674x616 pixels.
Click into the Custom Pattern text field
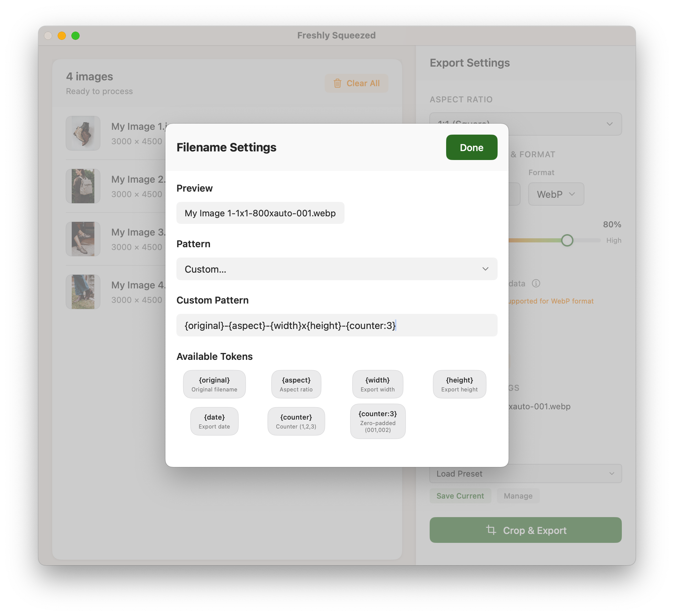(337, 325)
